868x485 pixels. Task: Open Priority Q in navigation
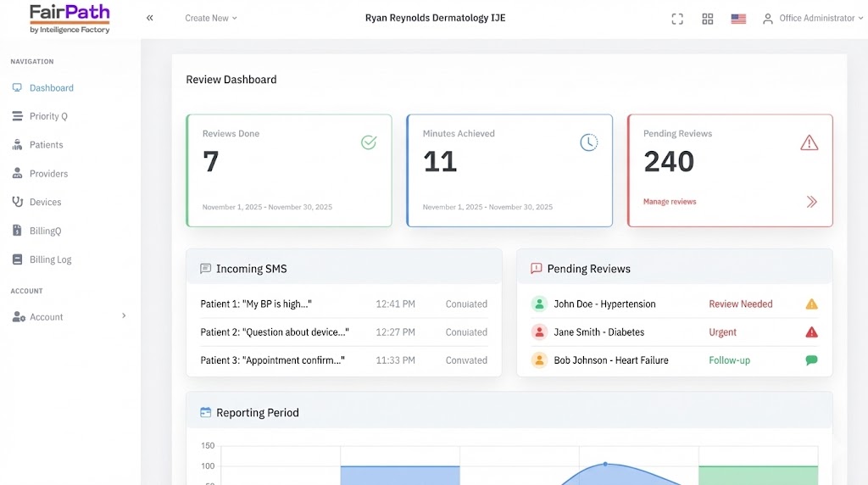tap(48, 116)
